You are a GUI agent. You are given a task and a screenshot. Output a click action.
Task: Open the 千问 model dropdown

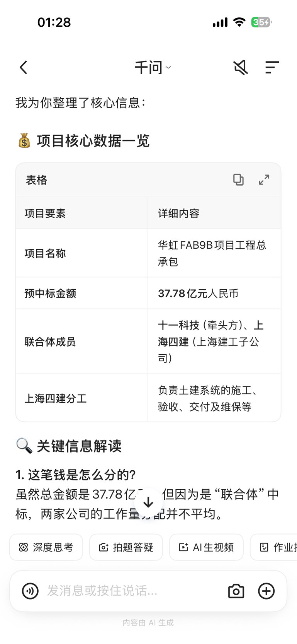153,68
